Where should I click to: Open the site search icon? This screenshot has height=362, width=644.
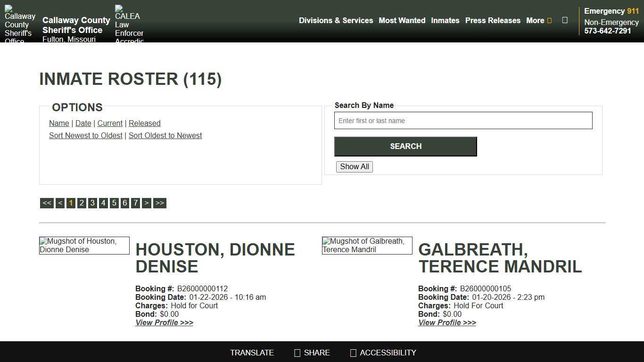tap(565, 20)
